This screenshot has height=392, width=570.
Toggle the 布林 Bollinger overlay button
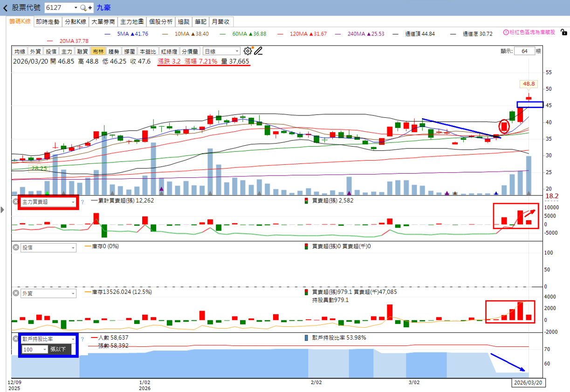point(98,52)
